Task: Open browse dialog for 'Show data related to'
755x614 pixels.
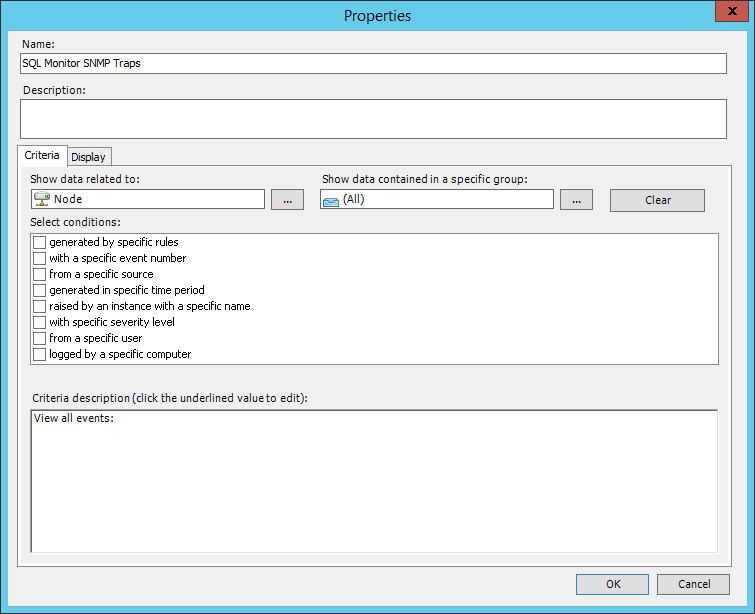Action: click(x=287, y=200)
